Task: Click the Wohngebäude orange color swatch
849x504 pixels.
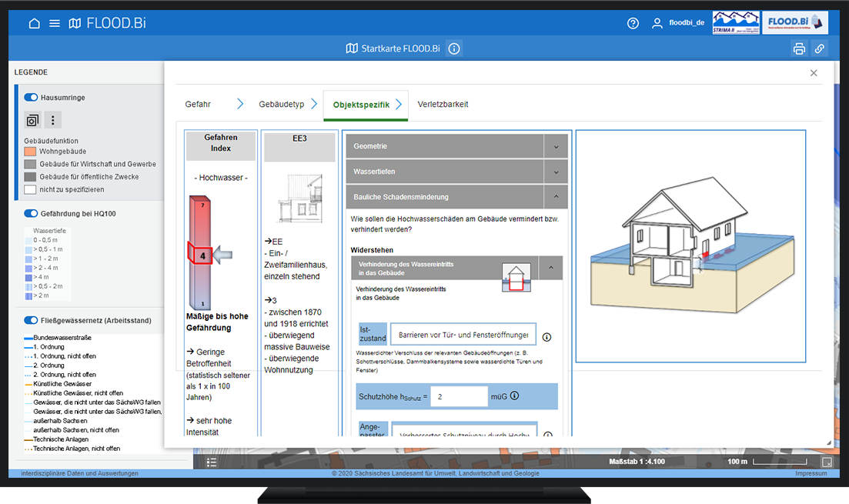Action: point(30,152)
